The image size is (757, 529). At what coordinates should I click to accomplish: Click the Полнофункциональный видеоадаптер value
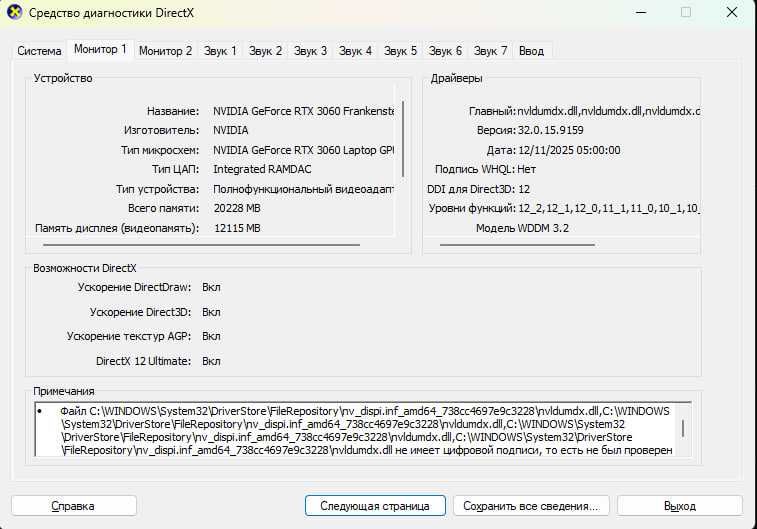(x=303, y=189)
